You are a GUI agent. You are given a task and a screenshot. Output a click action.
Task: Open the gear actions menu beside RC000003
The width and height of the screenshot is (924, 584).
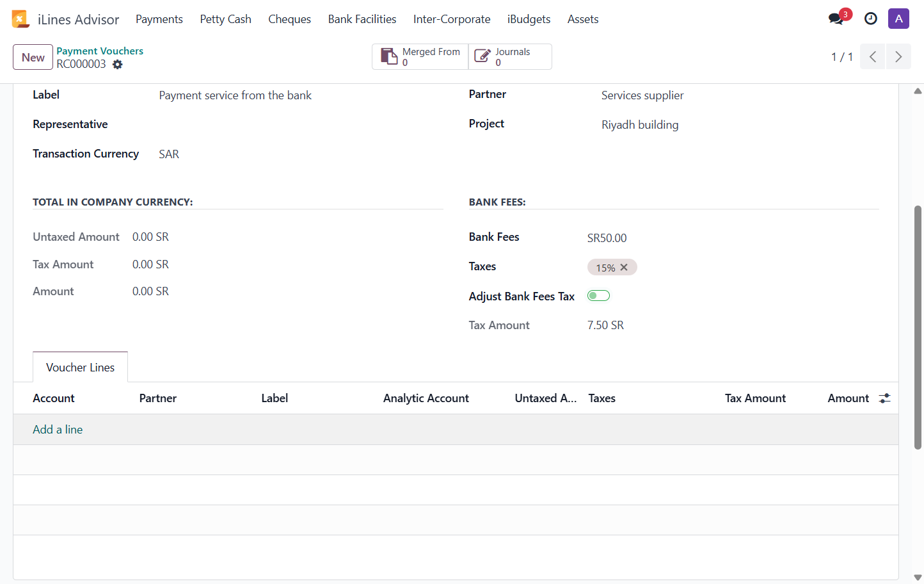coord(117,64)
